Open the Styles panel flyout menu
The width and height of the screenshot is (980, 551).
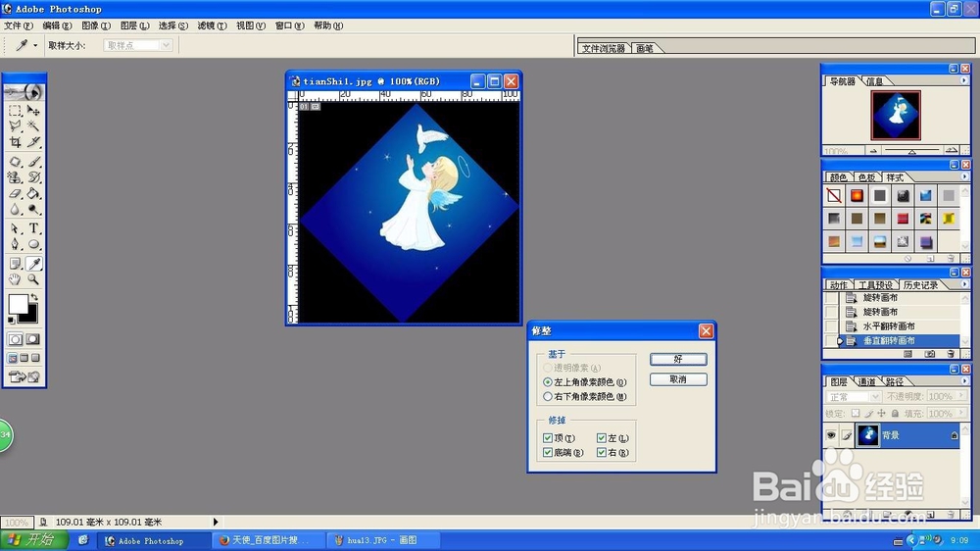coord(963,177)
